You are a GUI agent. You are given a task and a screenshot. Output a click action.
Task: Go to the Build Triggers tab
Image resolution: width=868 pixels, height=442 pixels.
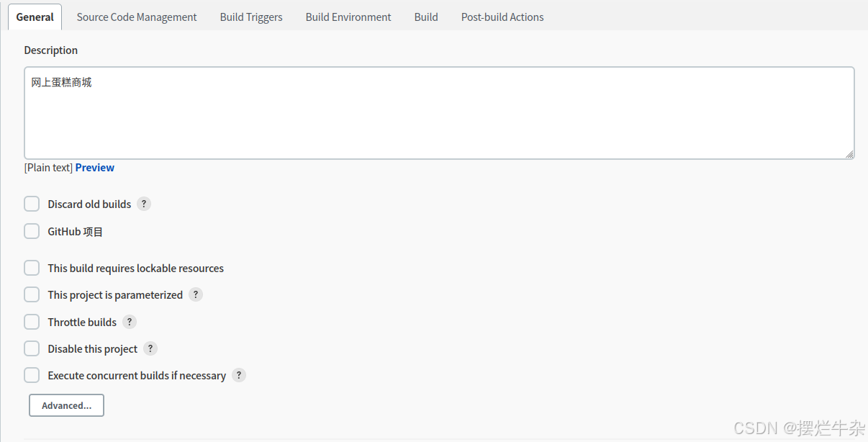click(x=251, y=17)
